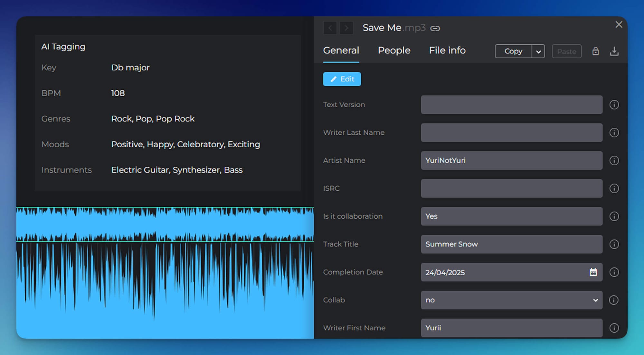
Task: Open the File info tab
Action: click(x=447, y=50)
